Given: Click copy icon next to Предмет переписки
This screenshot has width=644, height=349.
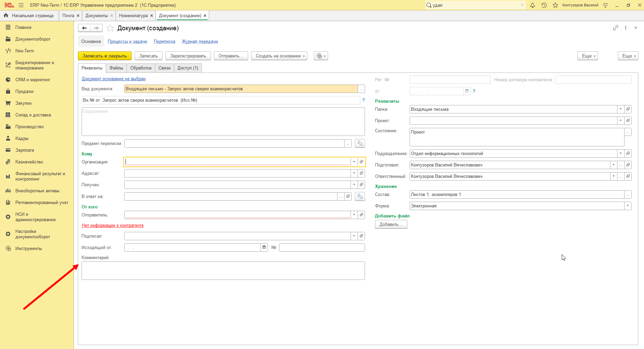Looking at the screenshot, I should [360, 143].
